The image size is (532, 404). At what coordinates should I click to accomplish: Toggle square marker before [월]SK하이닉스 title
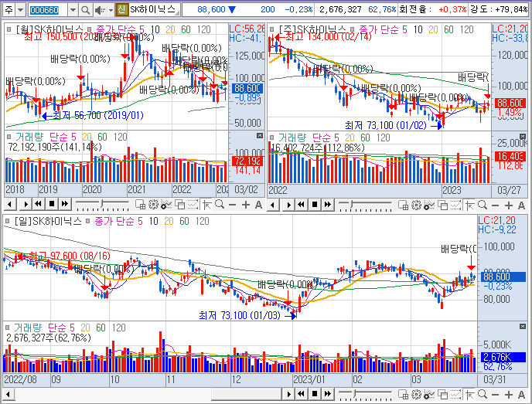click(x=9, y=29)
